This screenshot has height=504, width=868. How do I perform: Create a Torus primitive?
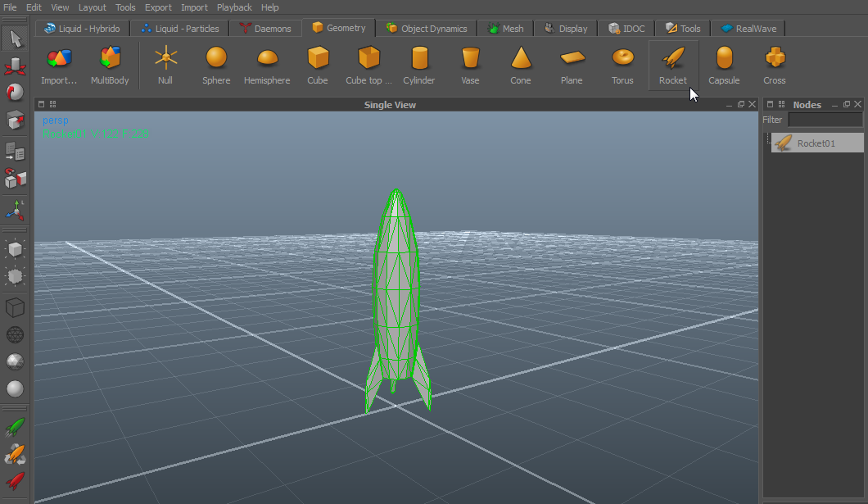[622, 66]
